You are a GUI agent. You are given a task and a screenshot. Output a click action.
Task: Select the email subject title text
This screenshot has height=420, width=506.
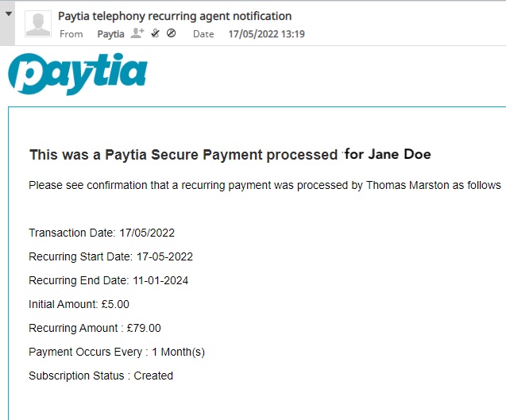click(175, 16)
